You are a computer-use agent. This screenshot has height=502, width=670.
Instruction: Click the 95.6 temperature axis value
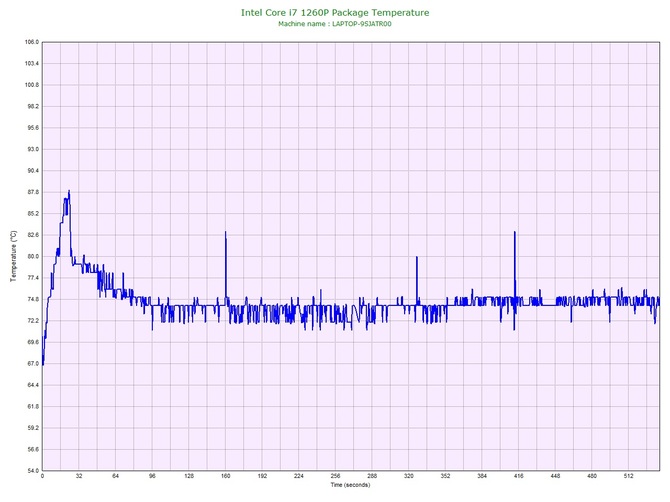(x=33, y=128)
